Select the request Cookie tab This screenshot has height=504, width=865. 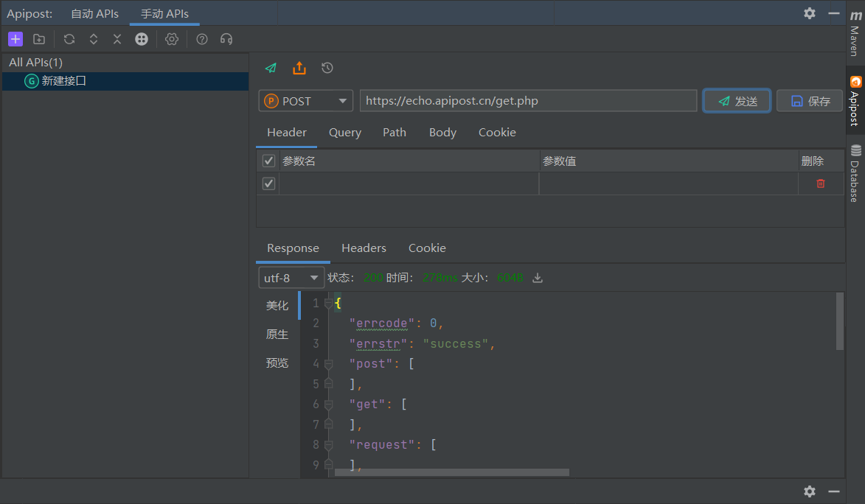tap(497, 133)
